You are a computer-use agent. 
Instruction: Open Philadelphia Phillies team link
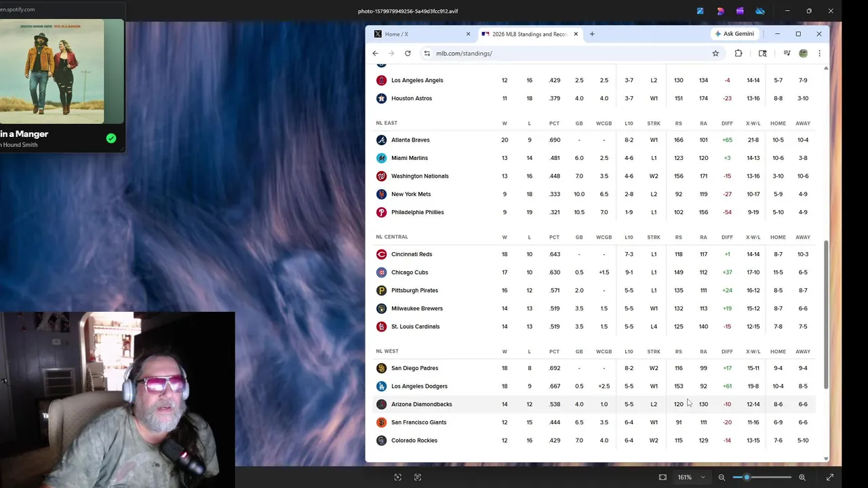(418, 212)
